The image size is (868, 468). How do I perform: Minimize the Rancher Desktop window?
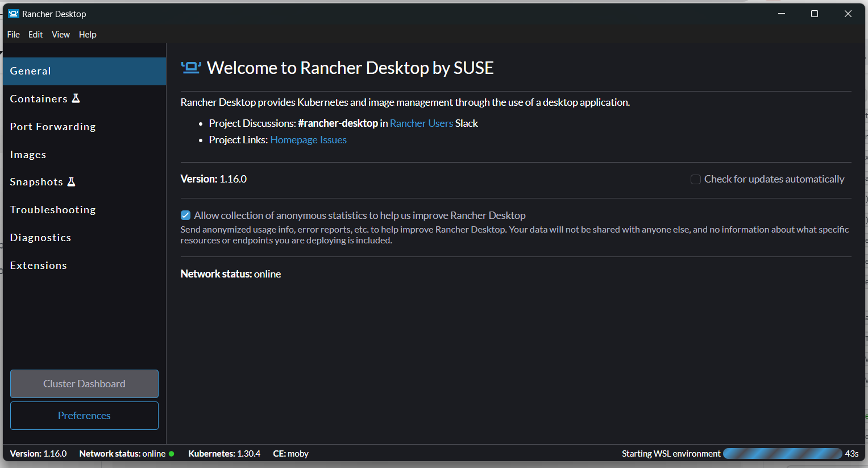click(x=782, y=14)
